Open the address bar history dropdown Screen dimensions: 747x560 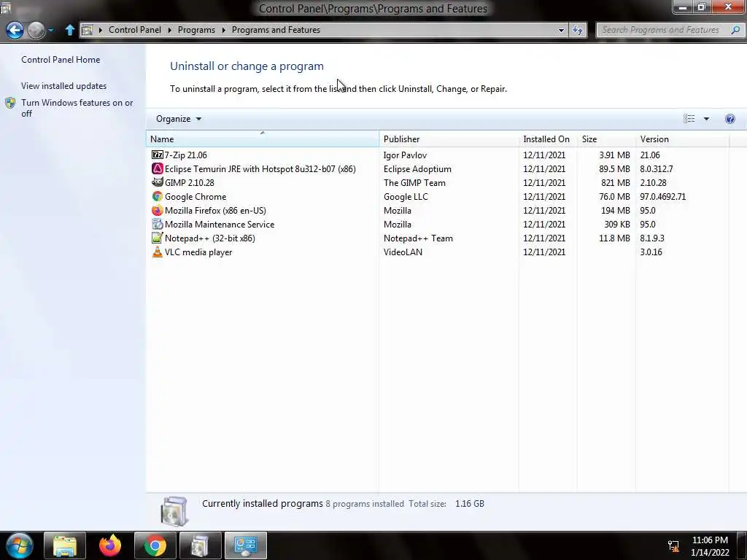(x=561, y=30)
